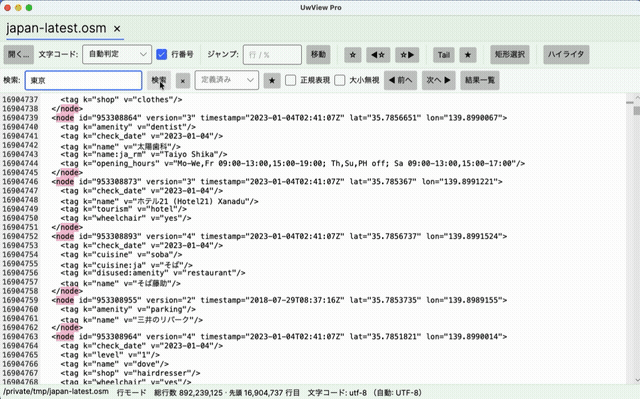Click the line with v="dentist"
The height and width of the screenshot is (399, 640).
tap(128, 127)
